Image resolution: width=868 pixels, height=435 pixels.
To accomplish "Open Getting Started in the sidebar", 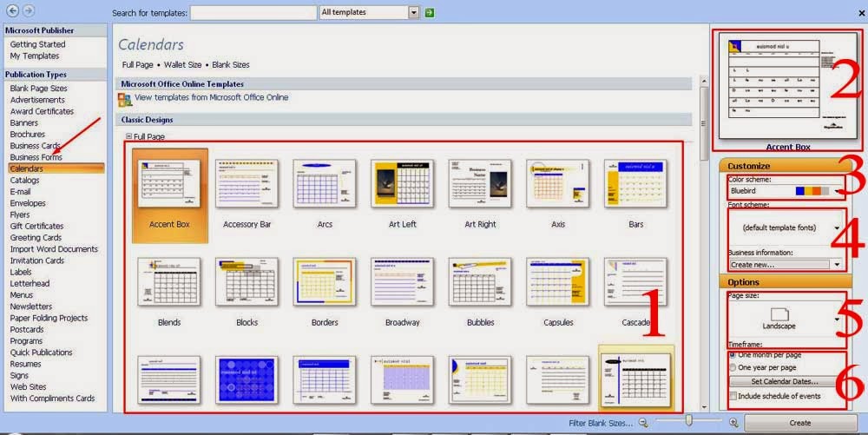I will (x=37, y=44).
